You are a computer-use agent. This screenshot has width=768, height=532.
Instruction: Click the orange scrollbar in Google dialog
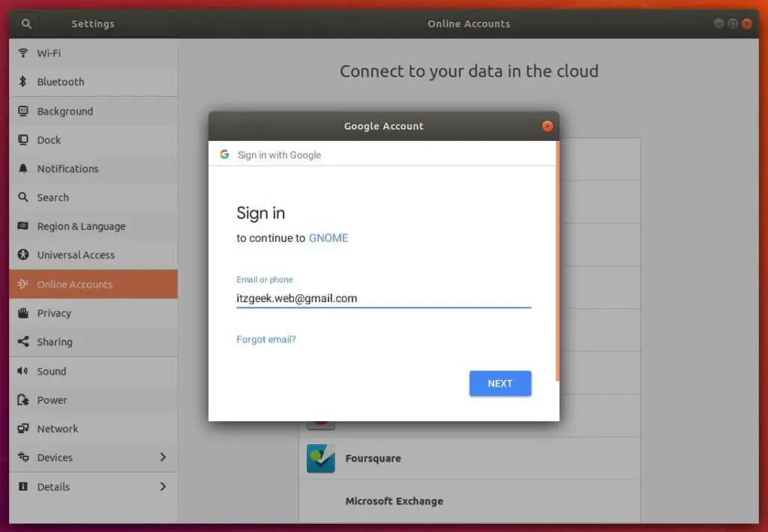coord(557,261)
